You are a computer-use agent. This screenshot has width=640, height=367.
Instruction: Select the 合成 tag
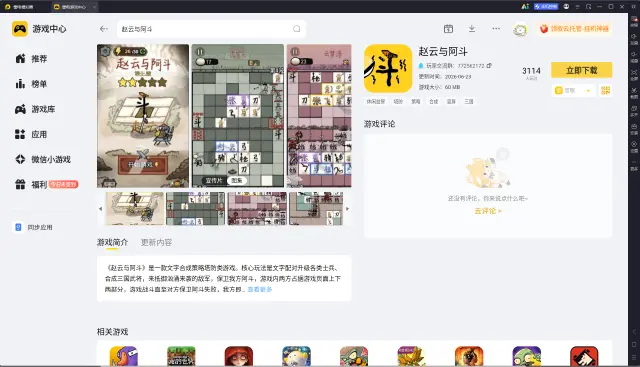coord(433,101)
